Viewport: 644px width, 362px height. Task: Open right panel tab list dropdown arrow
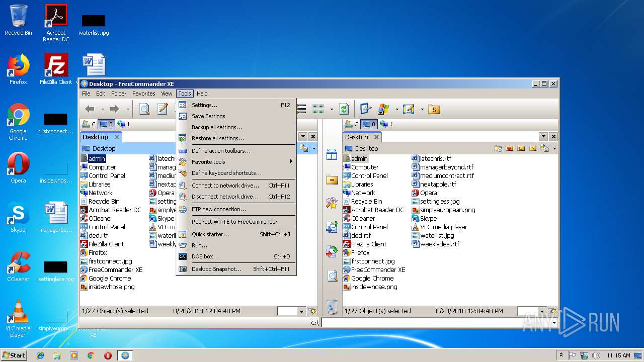click(x=543, y=137)
